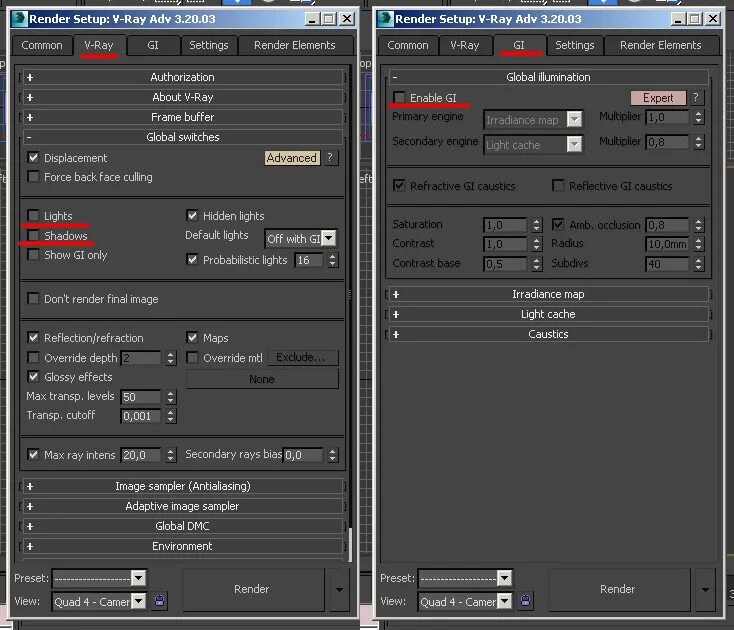The width and height of the screenshot is (734, 630).
Task: Toggle Probabilistic lights checkbox
Action: tap(192, 260)
